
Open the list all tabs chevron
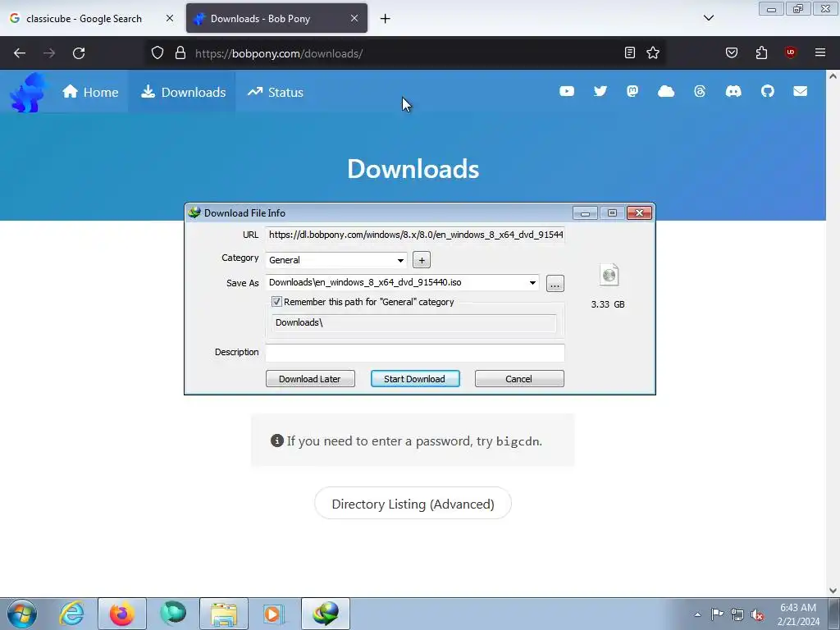point(708,18)
